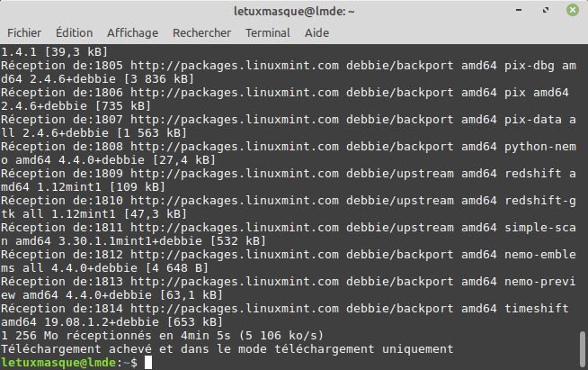Close the terminal with the green X button
Viewport: 588px width, 370px height.
[x=572, y=11]
